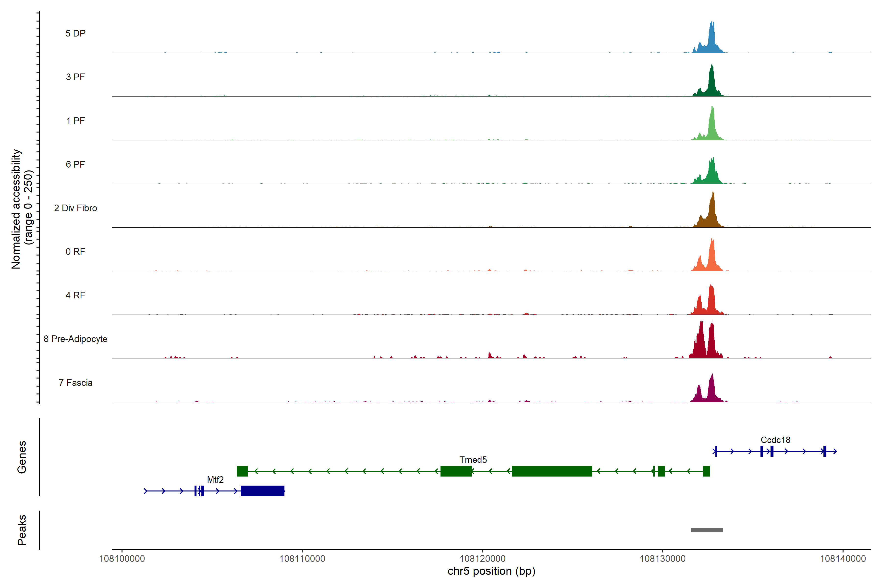Screen dimensions: 882x588
Task: Click the rightmost green Tmed5 exon
Action: (x=706, y=471)
